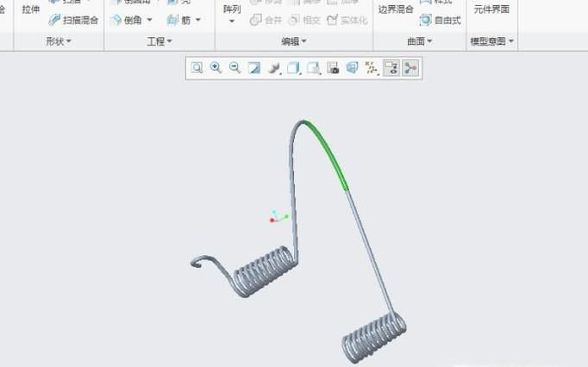This screenshot has height=367, width=588.
Task: Open the Display Style cube icon
Action: pos(293,68)
